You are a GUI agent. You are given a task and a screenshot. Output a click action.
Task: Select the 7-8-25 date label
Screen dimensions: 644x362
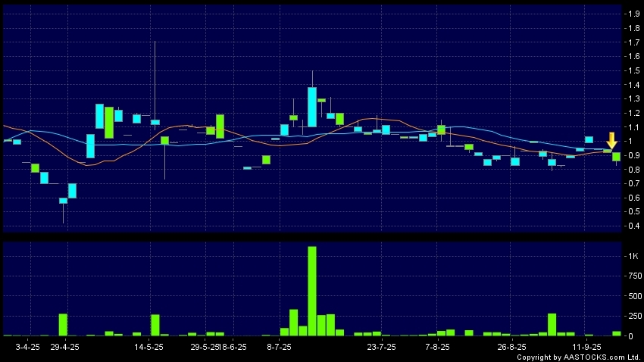(x=437, y=347)
